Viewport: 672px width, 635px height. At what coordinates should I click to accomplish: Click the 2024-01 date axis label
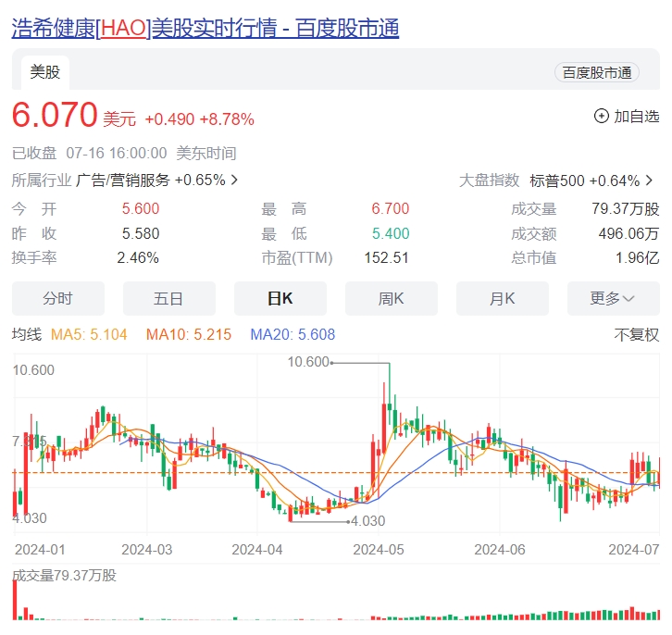pyautogui.click(x=40, y=550)
